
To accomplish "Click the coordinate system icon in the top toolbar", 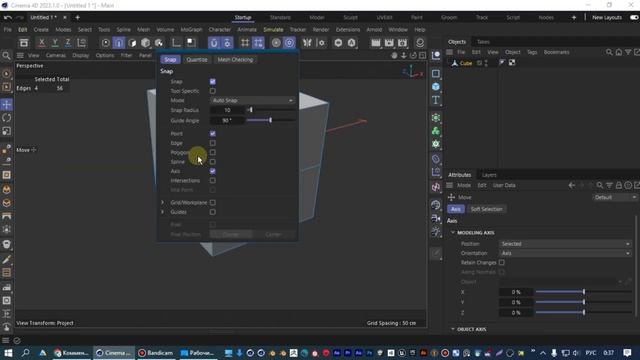I will point(82,42).
